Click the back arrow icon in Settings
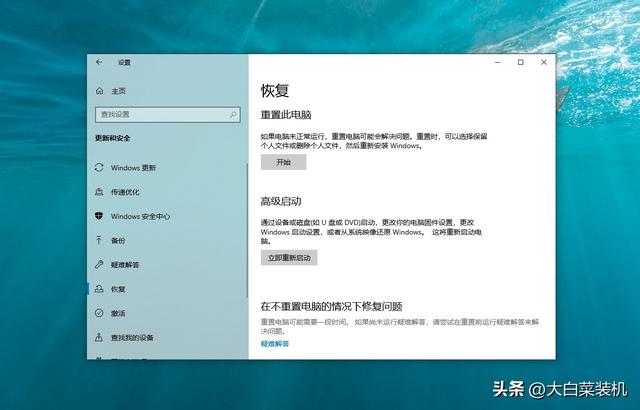The height and width of the screenshot is (410, 640). 99,62
